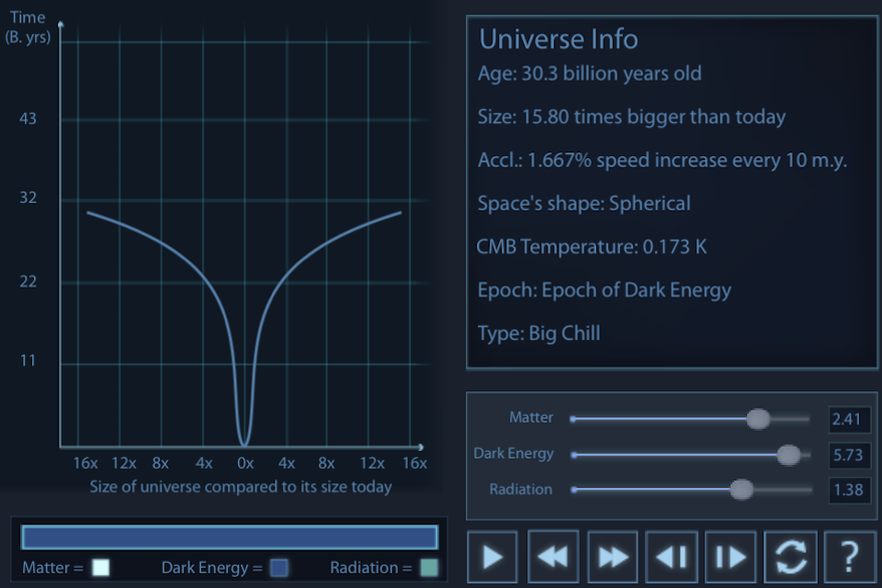The width and height of the screenshot is (882, 588).
Task: Click the '11' time axis label
Action: 28,360
